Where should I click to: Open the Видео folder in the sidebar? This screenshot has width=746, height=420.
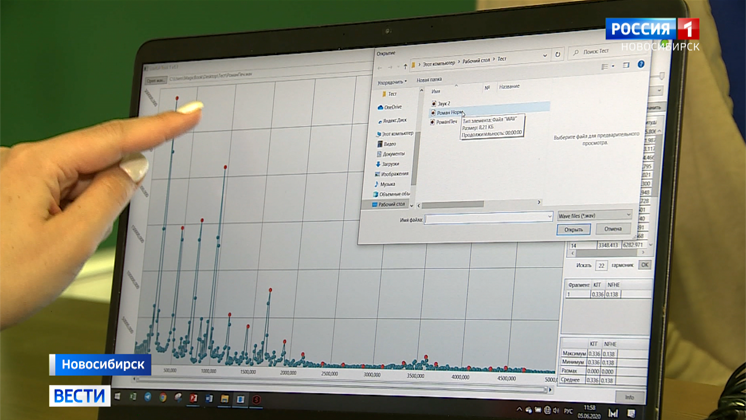[387, 144]
